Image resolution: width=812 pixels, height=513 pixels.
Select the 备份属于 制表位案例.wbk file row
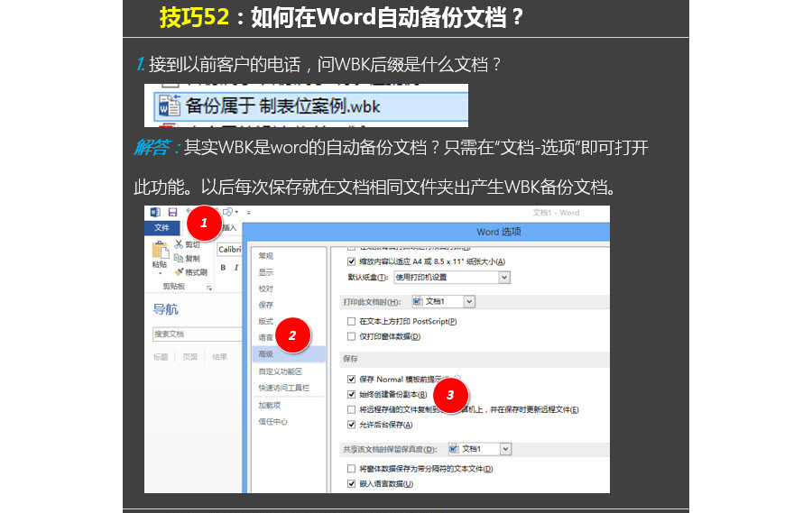click(310, 106)
